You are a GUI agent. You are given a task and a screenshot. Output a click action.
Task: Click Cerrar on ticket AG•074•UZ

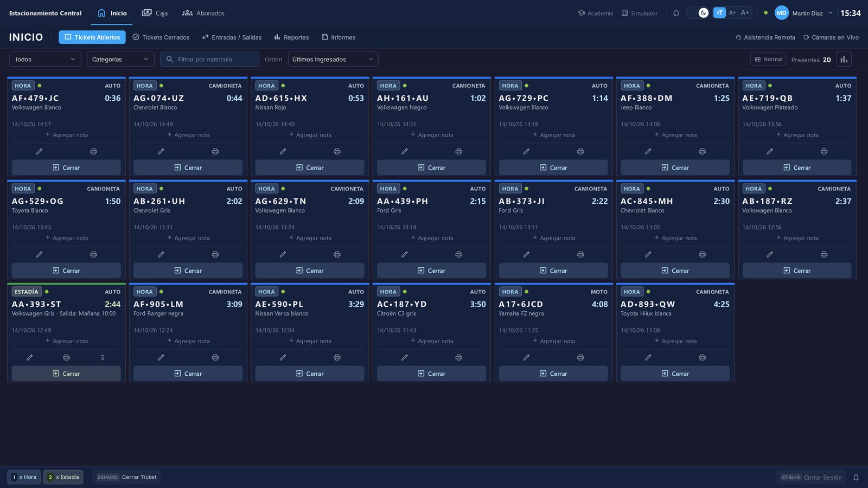(x=188, y=168)
